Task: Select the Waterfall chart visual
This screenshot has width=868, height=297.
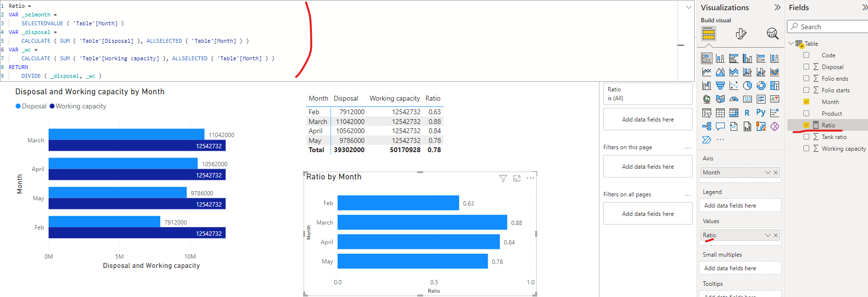Action: click(x=707, y=86)
